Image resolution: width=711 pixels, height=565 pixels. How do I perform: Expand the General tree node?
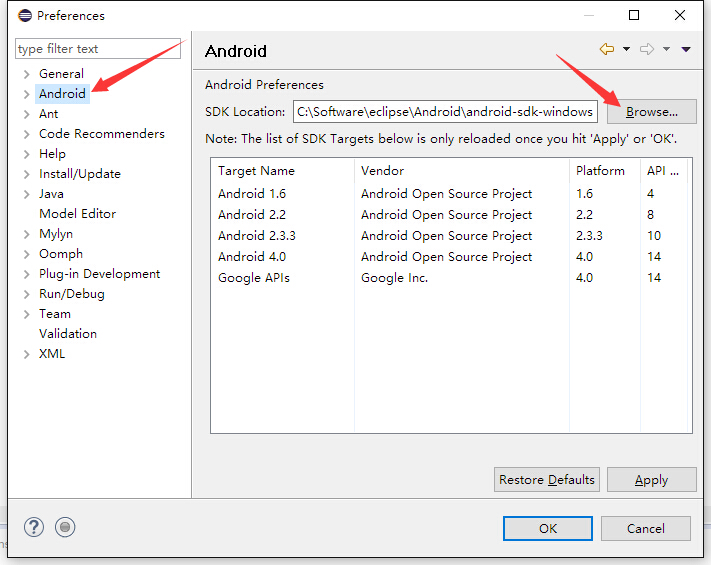pos(26,74)
